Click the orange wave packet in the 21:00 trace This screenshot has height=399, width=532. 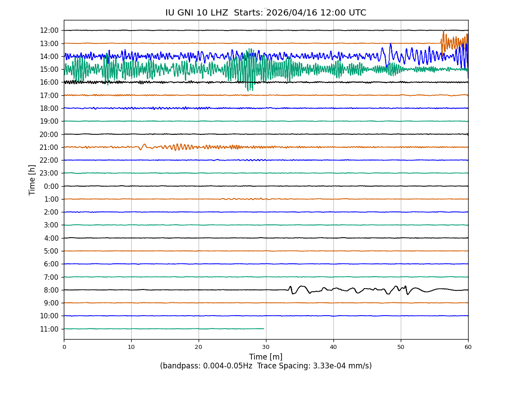point(177,147)
